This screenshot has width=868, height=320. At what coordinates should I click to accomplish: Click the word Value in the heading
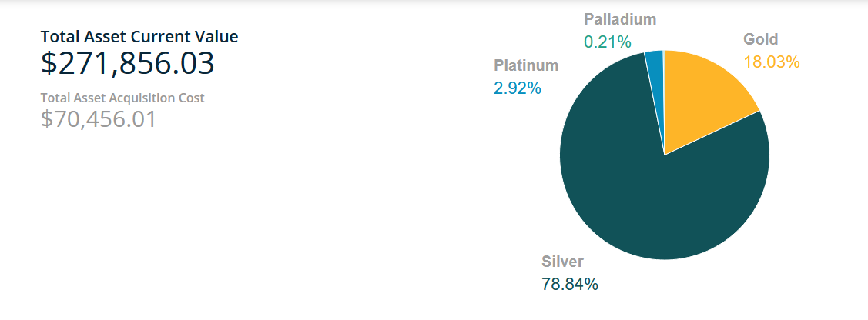[x=218, y=37]
